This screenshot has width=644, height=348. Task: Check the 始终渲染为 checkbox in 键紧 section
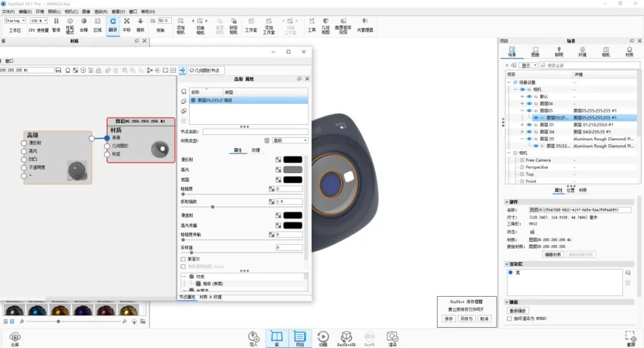[510, 318]
